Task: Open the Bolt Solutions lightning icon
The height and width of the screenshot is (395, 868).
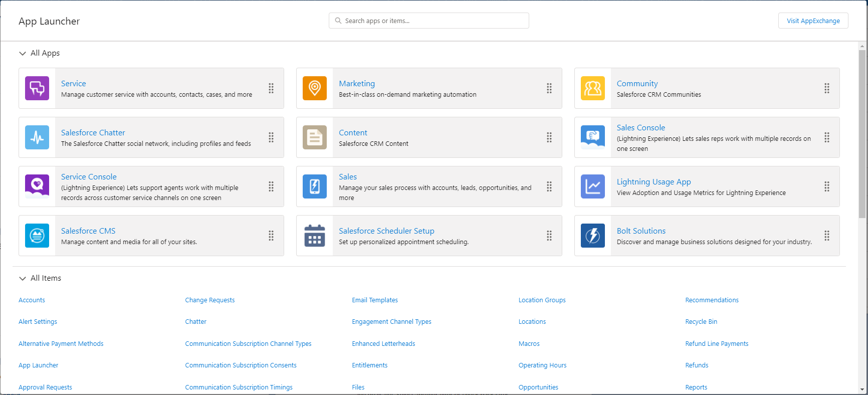Action: point(593,236)
